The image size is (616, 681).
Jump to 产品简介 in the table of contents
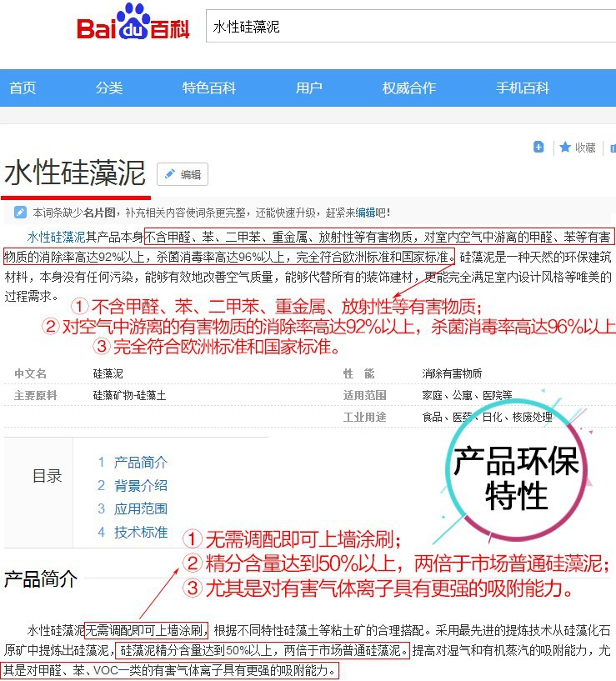pos(140,462)
